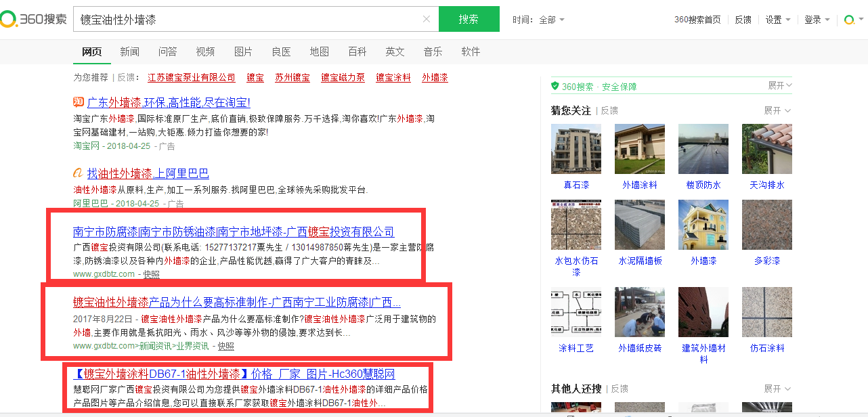Open the 镀宝油性外墙漆产品为什么要高标准制作 result
The image size is (868, 417).
tap(237, 302)
